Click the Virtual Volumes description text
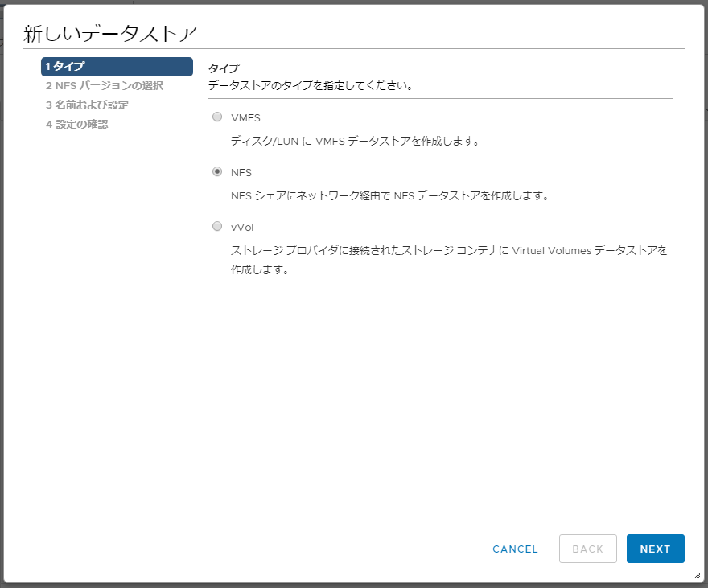This screenshot has width=708, height=588. coord(449,260)
